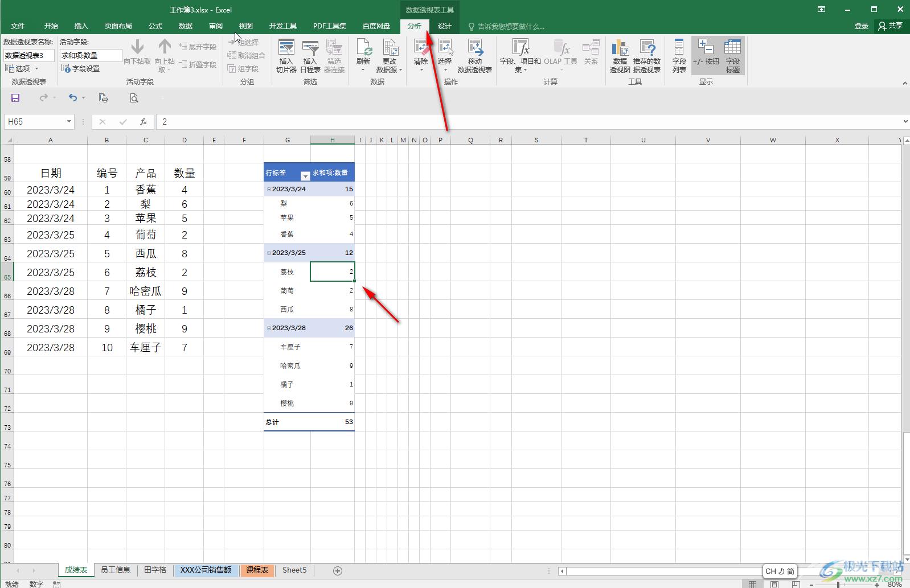Click the Insert Slicer icon
Viewport: 910px width, 588px height.
click(286, 48)
